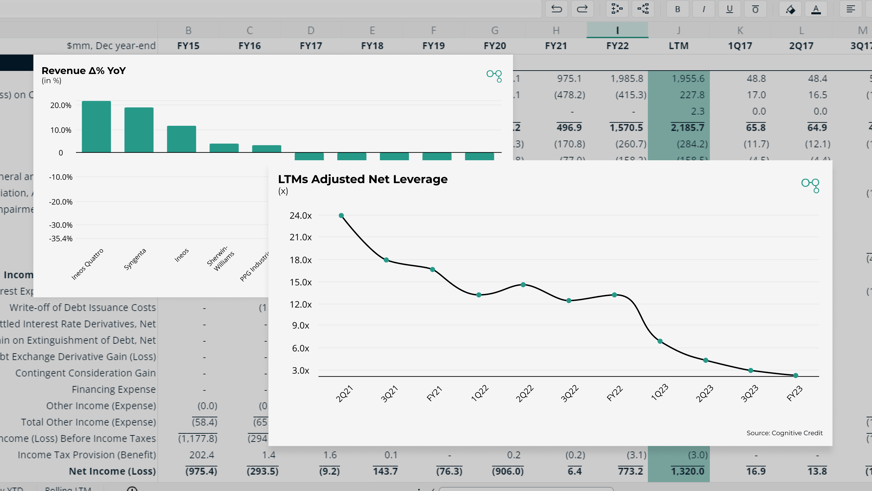Click the text align left icon
Screen dimensions: 872x491
point(851,9)
